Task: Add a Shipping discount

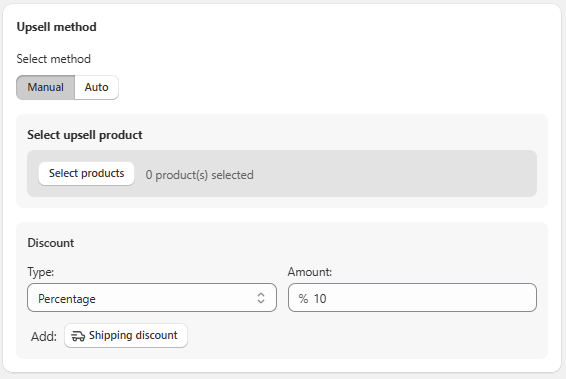Action: [126, 336]
